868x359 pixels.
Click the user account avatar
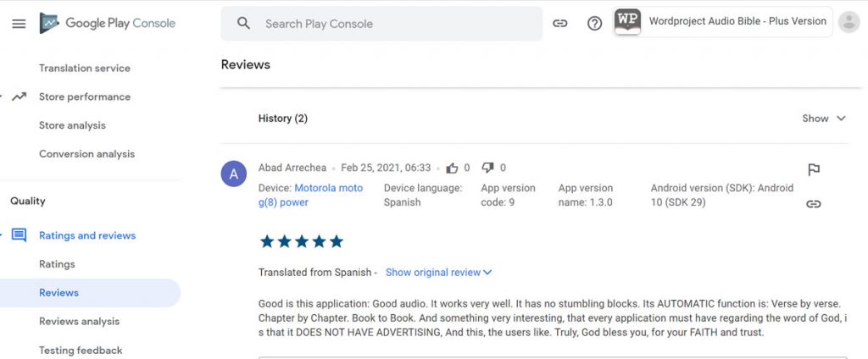click(x=848, y=23)
